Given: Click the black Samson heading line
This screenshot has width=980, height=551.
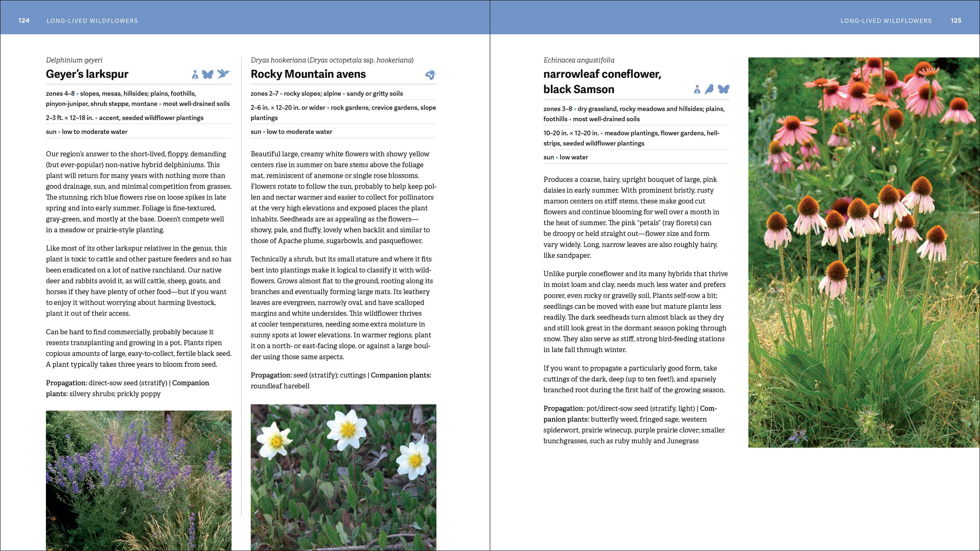Looking at the screenshot, I should [x=579, y=89].
